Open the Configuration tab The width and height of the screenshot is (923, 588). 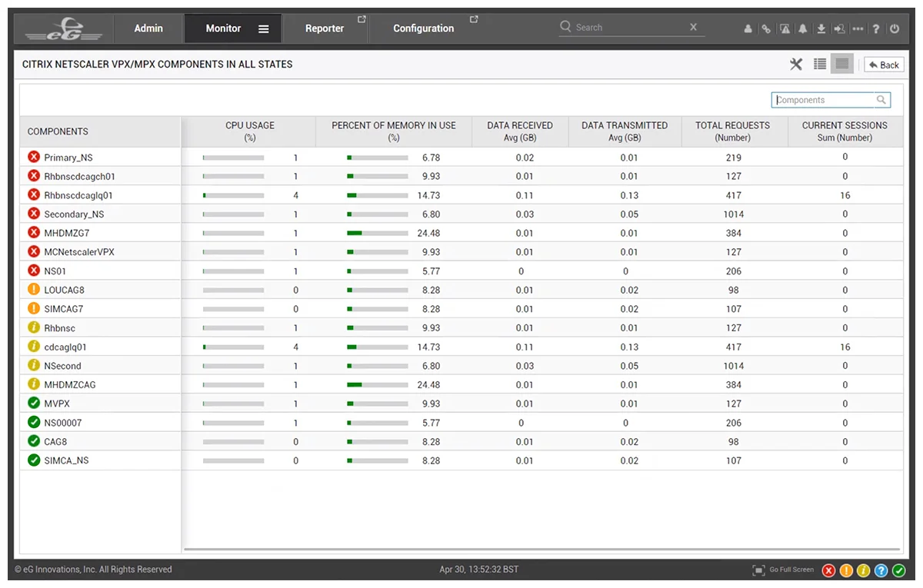(424, 28)
